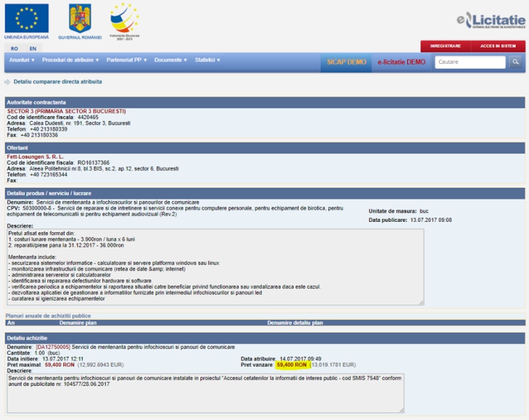The width and height of the screenshot is (529, 420).
Task: Expand the Statistici menu
Action: [207, 60]
